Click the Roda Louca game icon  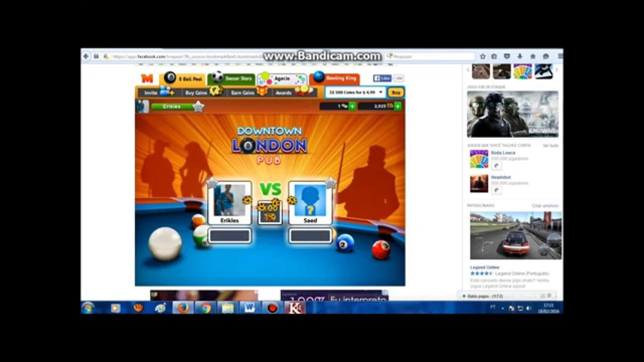[x=479, y=159]
